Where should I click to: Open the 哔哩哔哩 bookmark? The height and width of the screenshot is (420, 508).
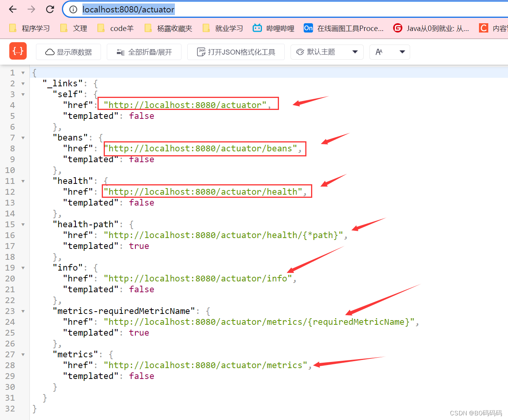pyautogui.click(x=274, y=28)
